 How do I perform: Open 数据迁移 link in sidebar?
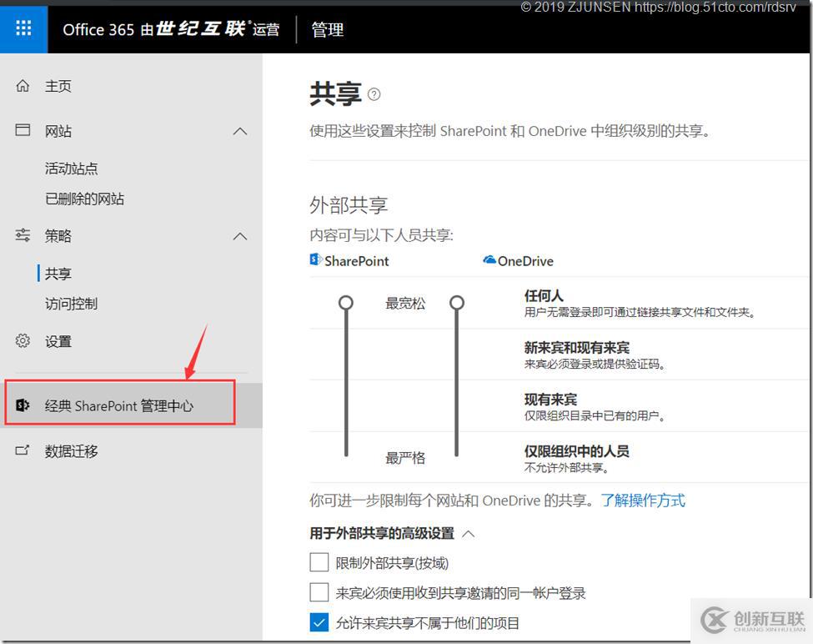pyautogui.click(x=71, y=451)
